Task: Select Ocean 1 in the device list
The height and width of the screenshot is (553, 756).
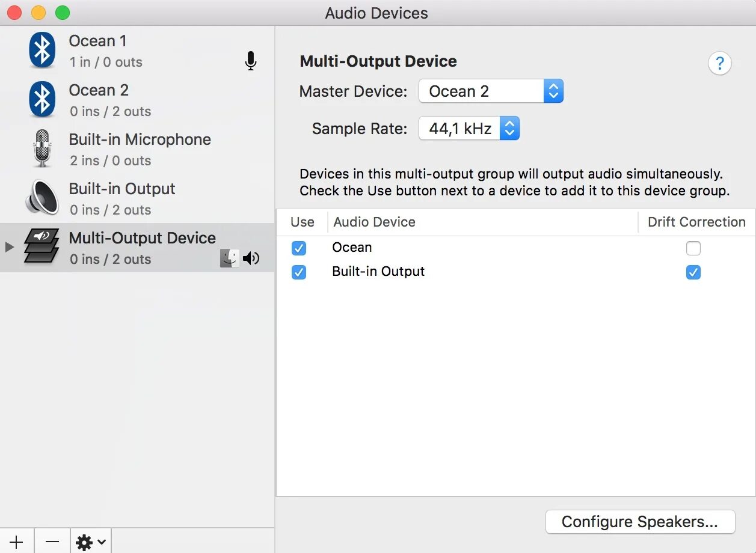Action: pyautogui.click(x=137, y=50)
